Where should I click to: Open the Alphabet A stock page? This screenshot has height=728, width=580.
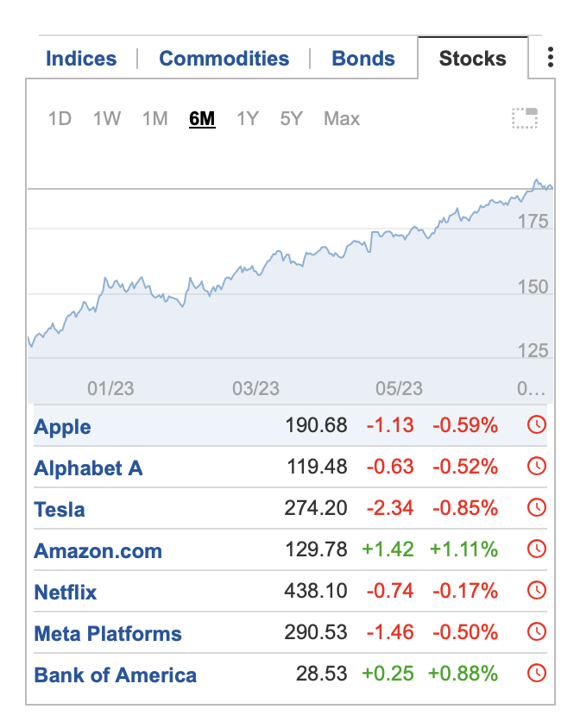[88, 468]
